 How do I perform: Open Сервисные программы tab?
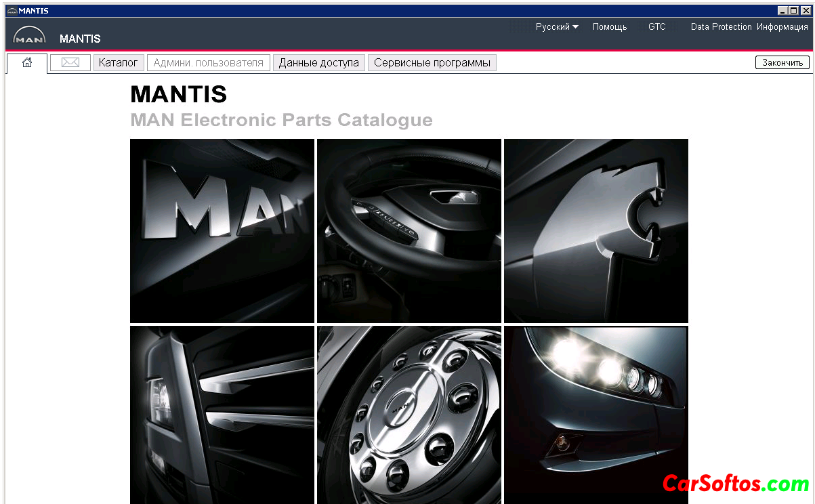(432, 63)
